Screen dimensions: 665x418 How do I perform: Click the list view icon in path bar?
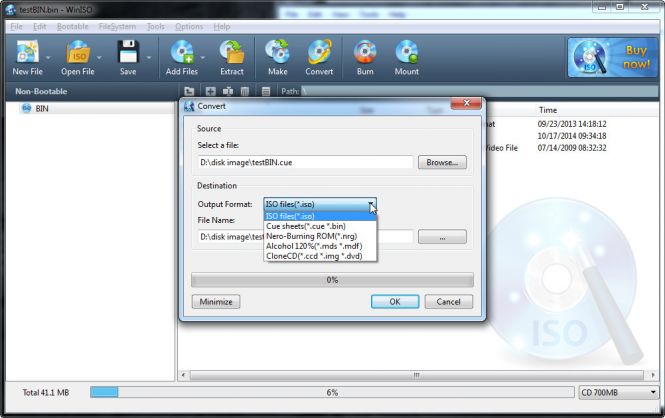click(266, 91)
